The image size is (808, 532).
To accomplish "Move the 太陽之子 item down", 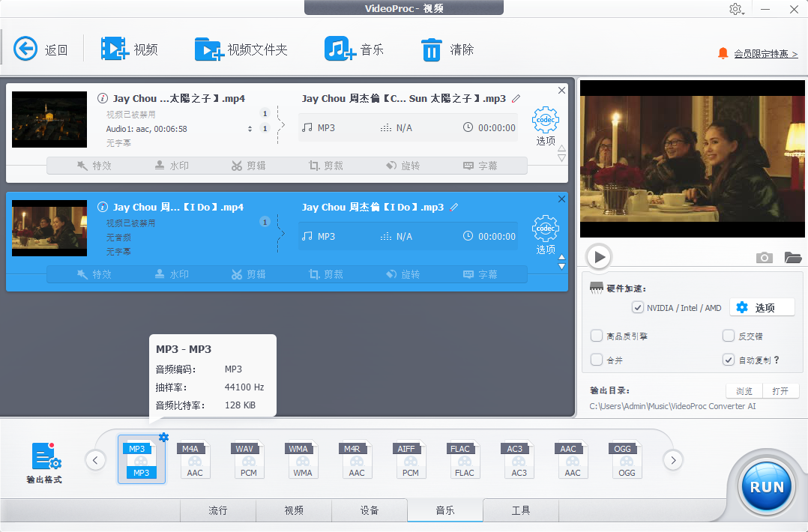I will pos(561,158).
